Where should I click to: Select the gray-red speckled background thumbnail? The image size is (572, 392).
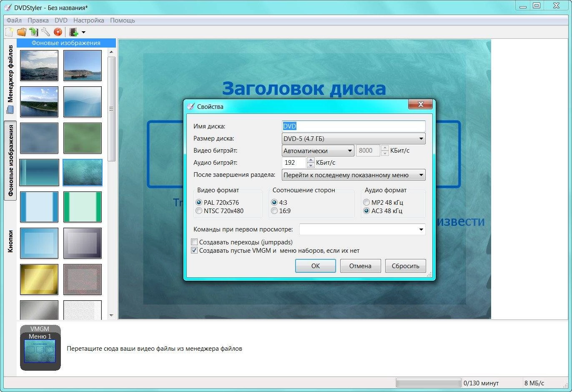[x=83, y=279]
